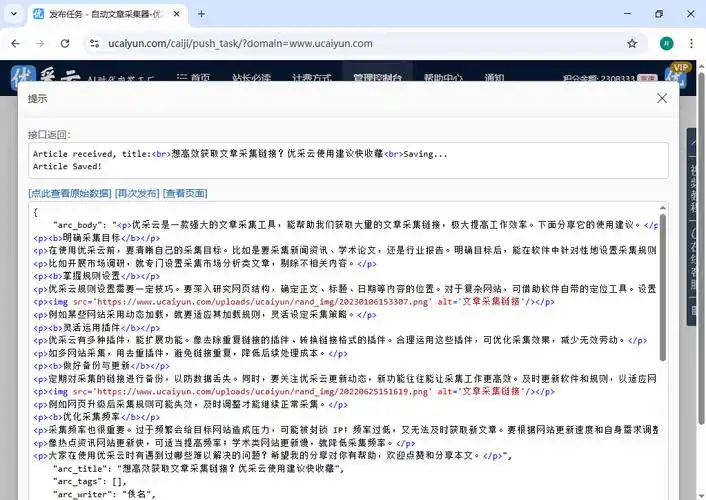Viewport: 706px width, 500px height.
Task: Select the 发布任务 browser tab
Action: [107, 14]
